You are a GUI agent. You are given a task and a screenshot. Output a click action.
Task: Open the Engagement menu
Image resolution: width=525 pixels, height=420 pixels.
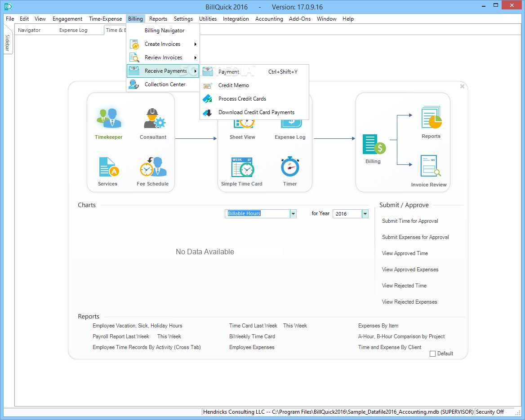(x=67, y=19)
